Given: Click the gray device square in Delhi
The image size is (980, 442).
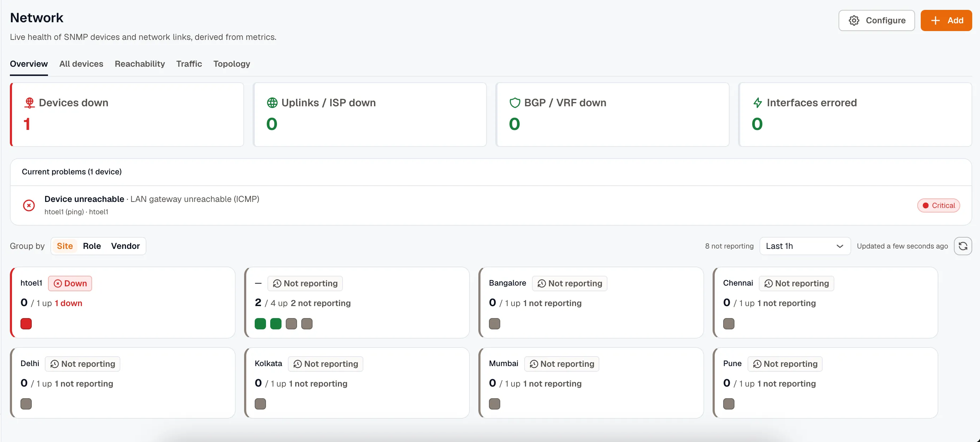Looking at the screenshot, I should pyautogui.click(x=26, y=404).
